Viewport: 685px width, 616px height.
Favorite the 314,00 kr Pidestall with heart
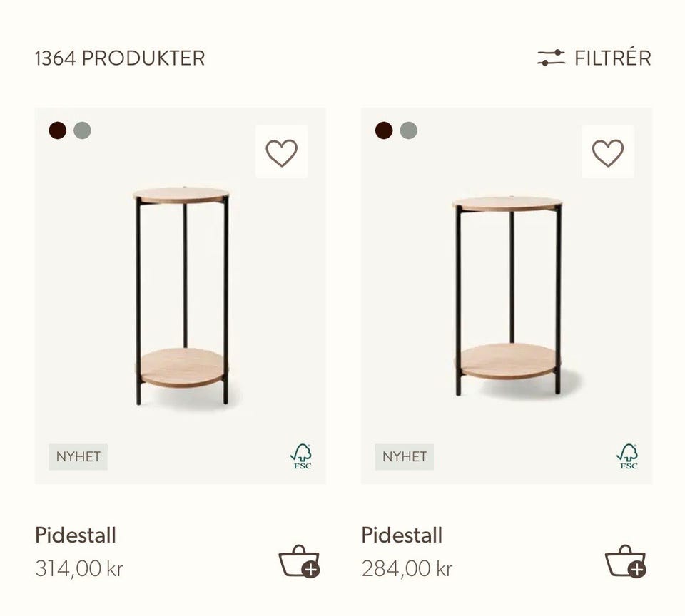pyautogui.click(x=282, y=153)
